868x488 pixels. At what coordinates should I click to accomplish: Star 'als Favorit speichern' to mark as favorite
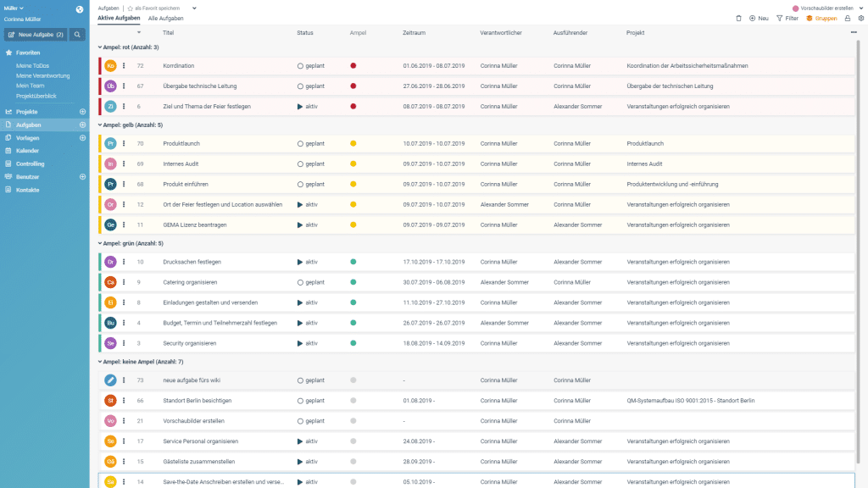[131, 8]
